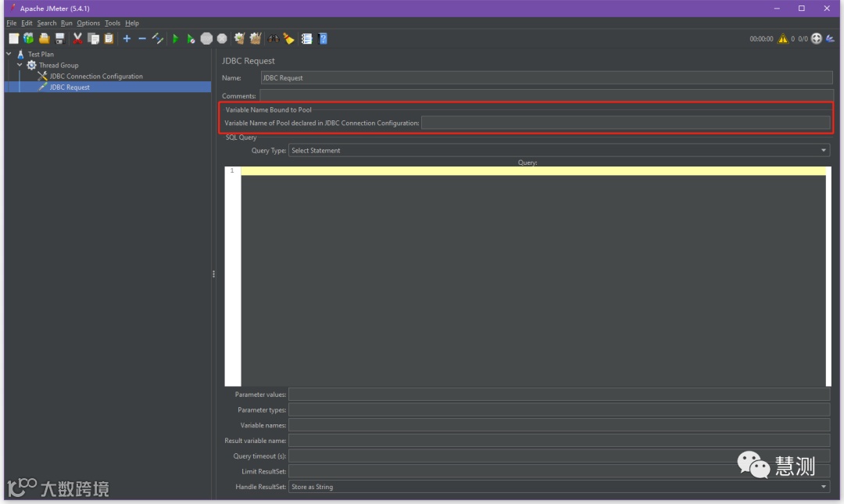Viewport: 844px width, 504px height.
Task: Click the Variable Name of Pool field
Action: tap(625, 123)
